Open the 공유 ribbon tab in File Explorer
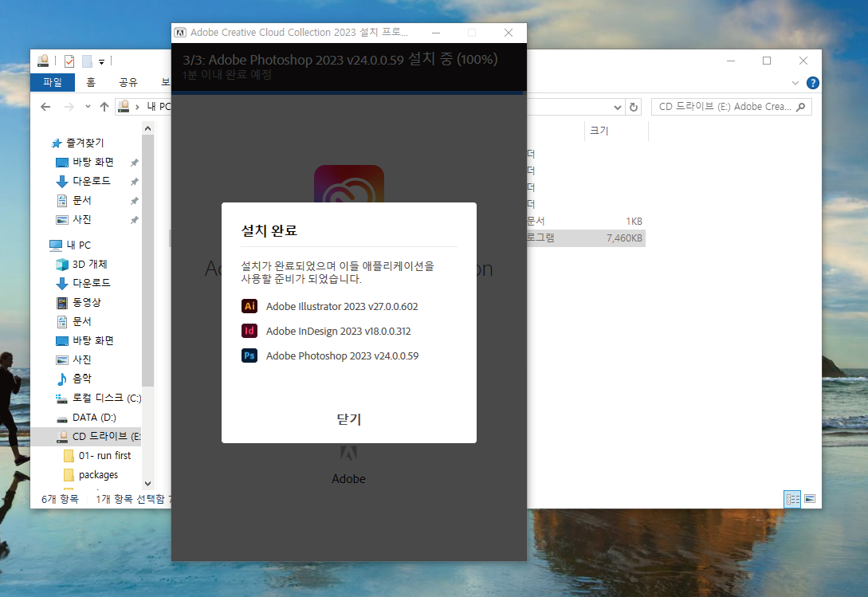Screen dimensions: 868x597 click(128, 82)
